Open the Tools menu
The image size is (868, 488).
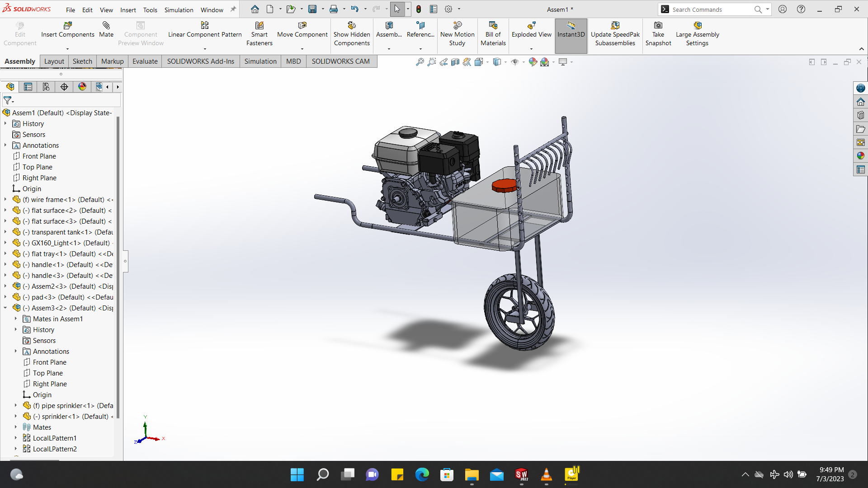pyautogui.click(x=150, y=9)
